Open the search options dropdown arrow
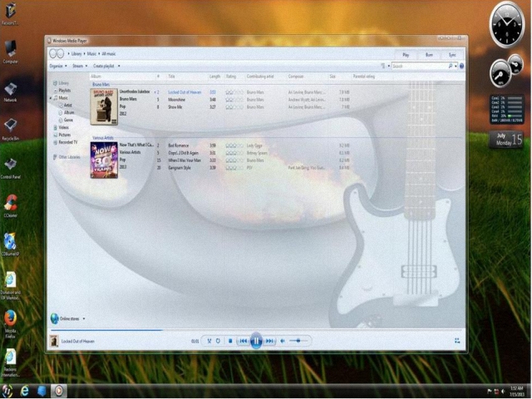532x399 pixels. click(456, 66)
